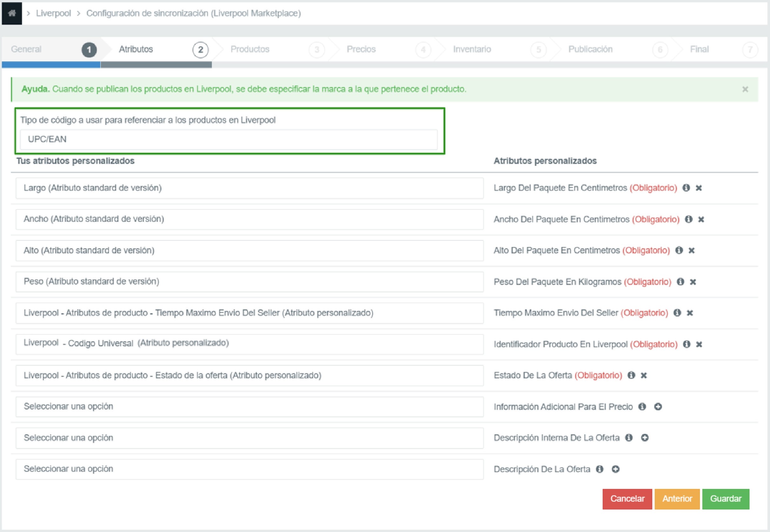Image resolution: width=770 pixels, height=532 pixels.
Task: Show info for Alto Del Paquete En Centimetros
Action: click(679, 250)
